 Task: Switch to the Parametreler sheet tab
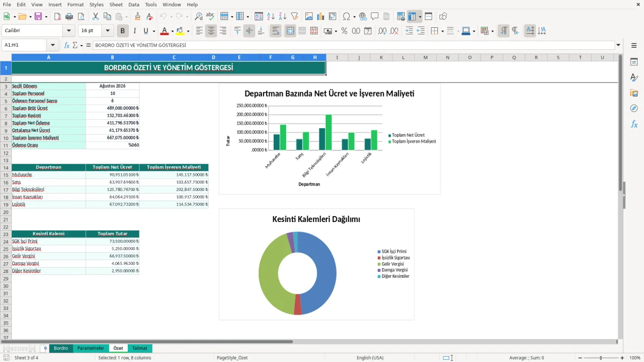[x=91, y=348]
